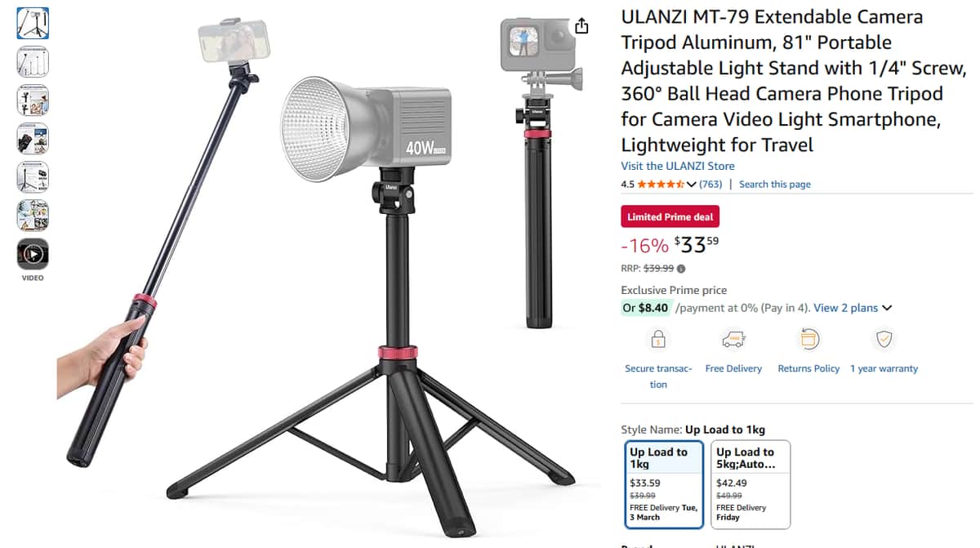Viewport: 980px width, 548px height.
Task: Open the Secure transaction lock icon
Action: (658, 339)
